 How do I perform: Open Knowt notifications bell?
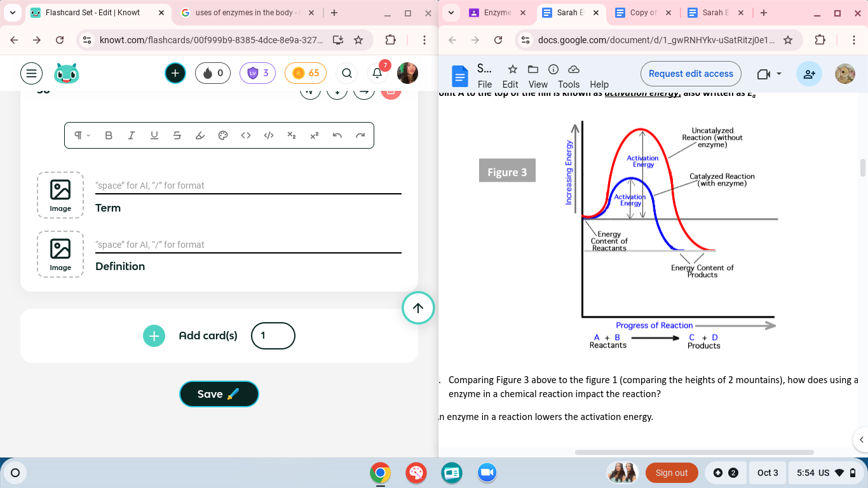click(377, 73)
